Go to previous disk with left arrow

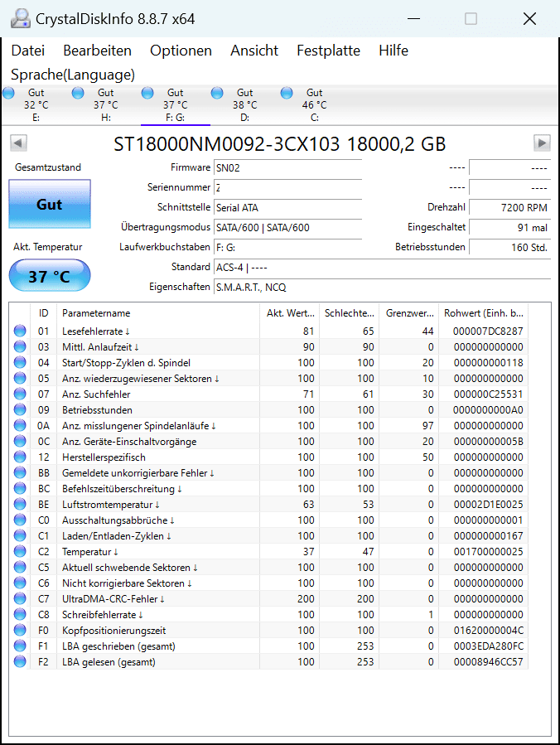pos(18,143)
